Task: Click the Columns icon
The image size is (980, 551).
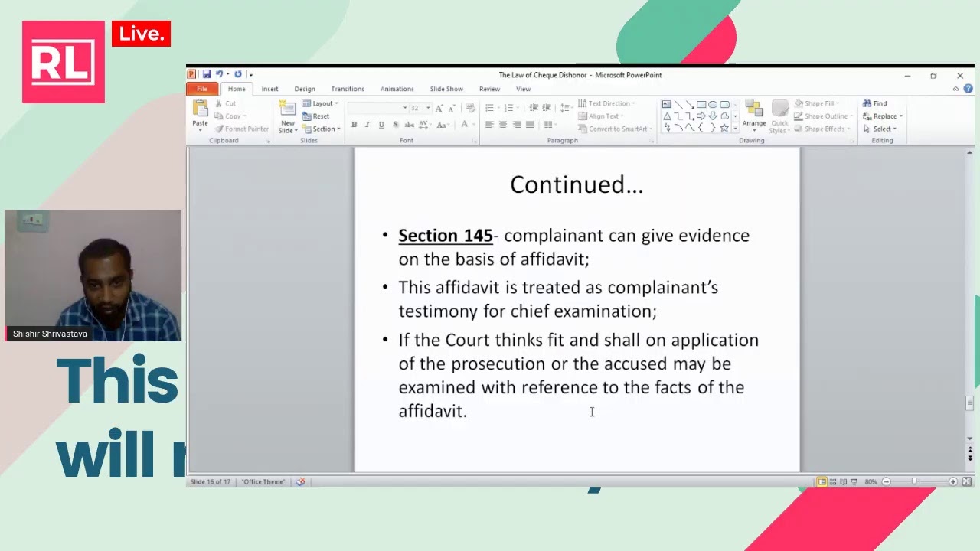Action: pyautogui.click(x=550, y=125)
